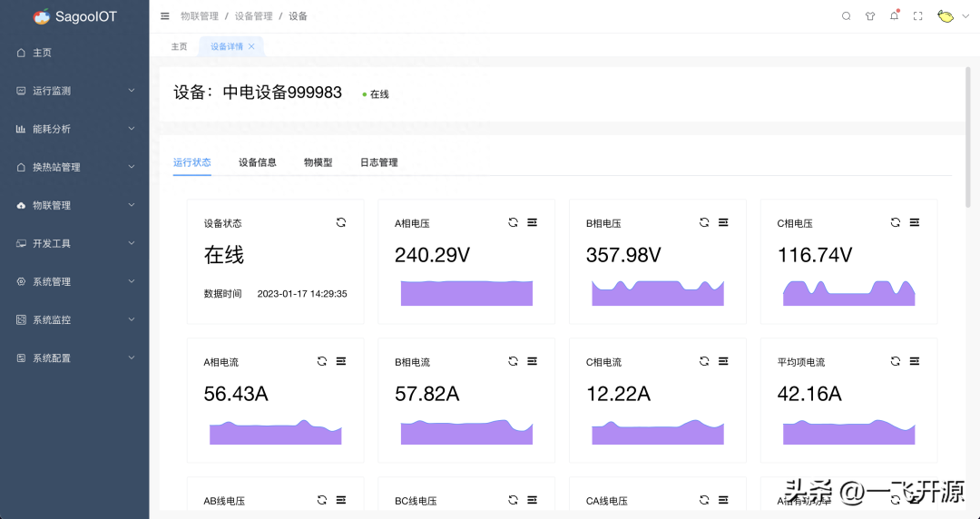Expand 运行监测 menu

click(74, 91)
